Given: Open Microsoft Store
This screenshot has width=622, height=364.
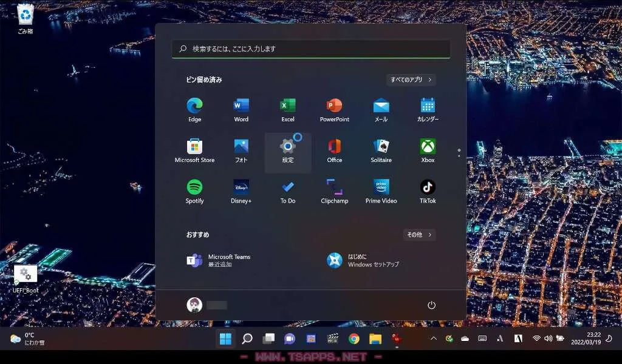Looking at the screenshot, I should point(194,150).
